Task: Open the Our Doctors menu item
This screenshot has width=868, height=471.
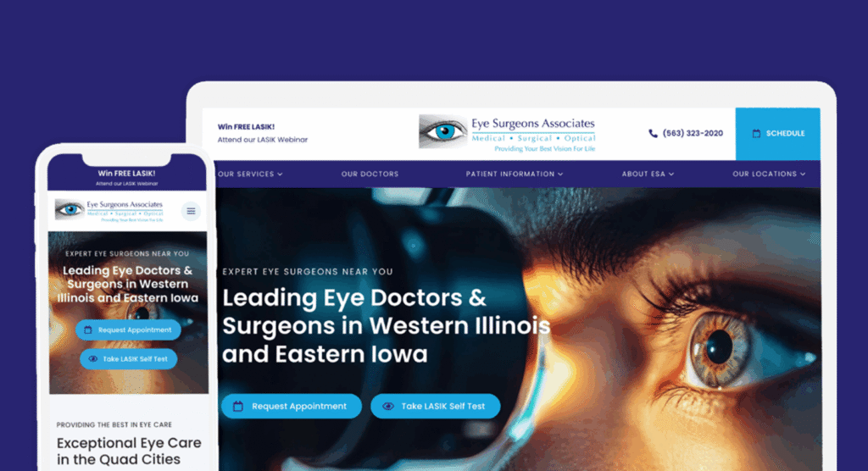Action: pos(370,174)
